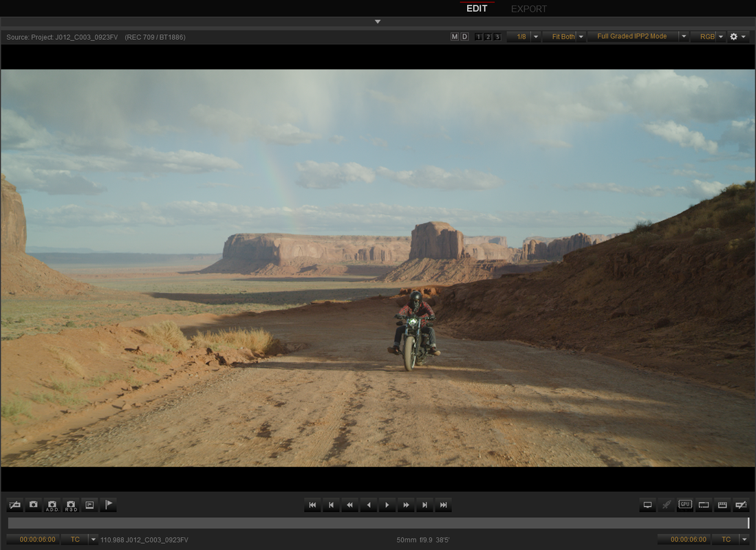Jump to the first frame of clip
Image resolution: width=756 pixels, height=550 pixels.
click(x=312, y=505)
